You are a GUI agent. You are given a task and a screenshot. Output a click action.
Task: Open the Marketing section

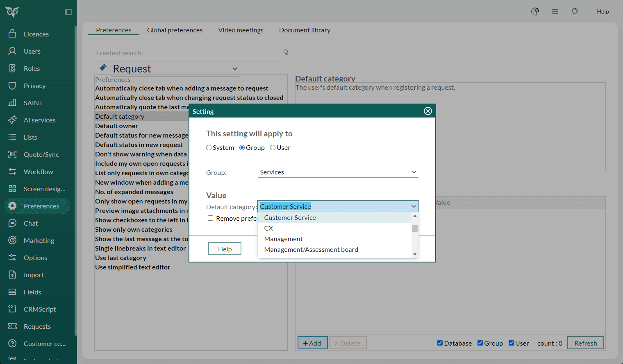[39, 240]
